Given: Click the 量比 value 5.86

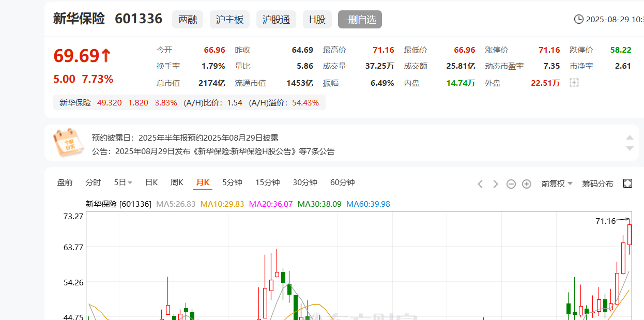Looking at the screenshot, I should click(305, 66).
